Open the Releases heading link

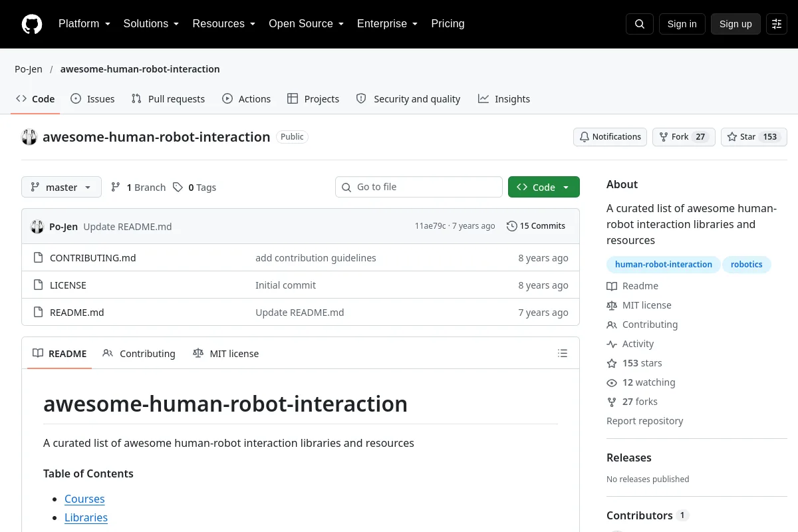pyautogui.click(x=628, y=458)
